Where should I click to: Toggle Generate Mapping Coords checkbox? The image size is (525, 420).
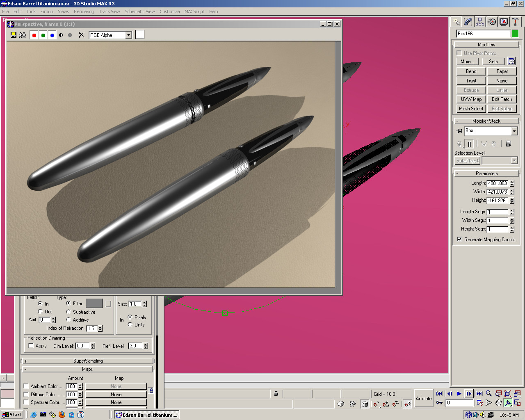coord(459,240)
